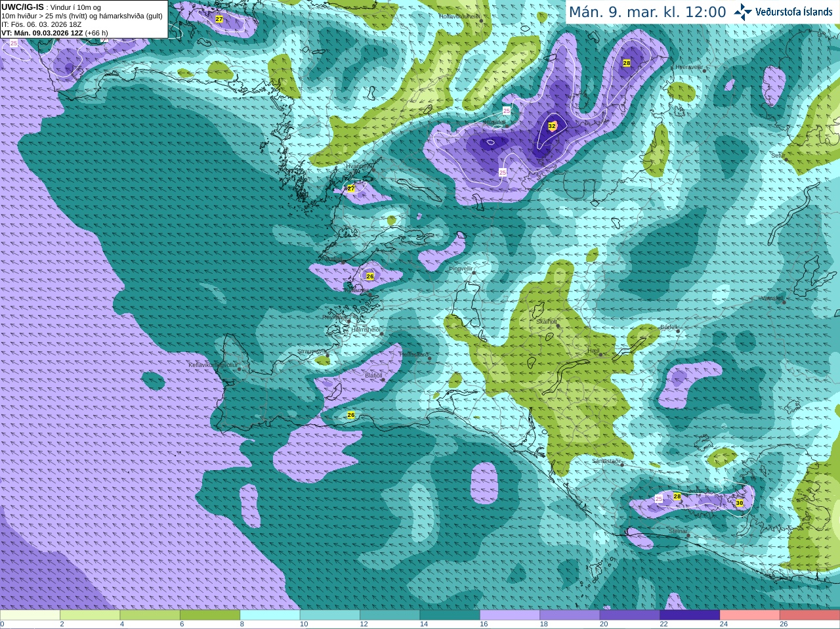
Task: Click the pale cyan 8–10 legend swatch
Action: pos(270,615)
